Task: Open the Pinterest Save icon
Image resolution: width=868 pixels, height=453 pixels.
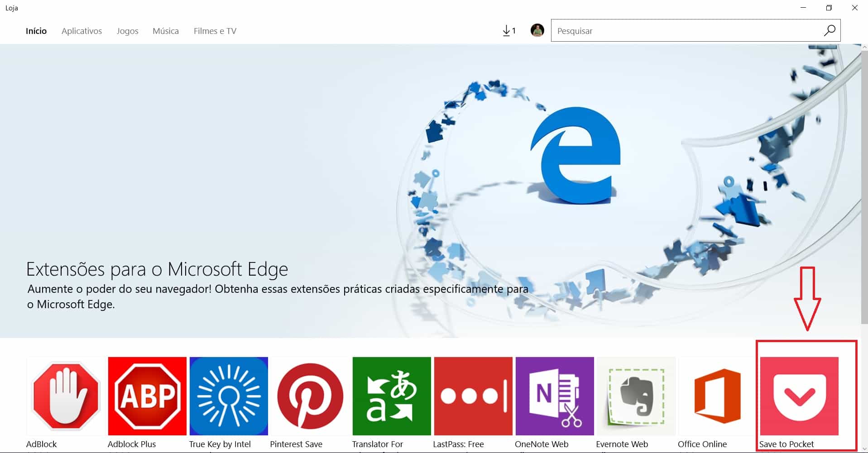Action: (x=310, y=396)
